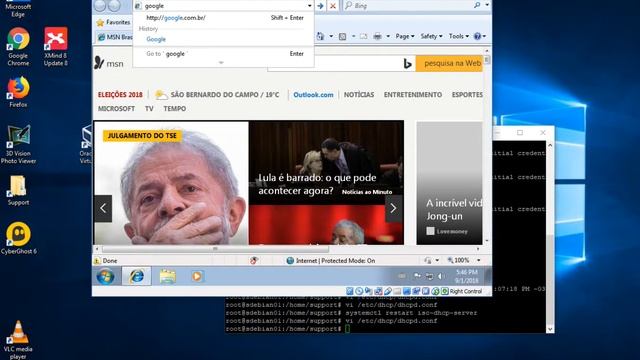The width and height of the screenshot is (640, 360).
Task: Open the Outlook.com link
Action: [x=313, y=95]
